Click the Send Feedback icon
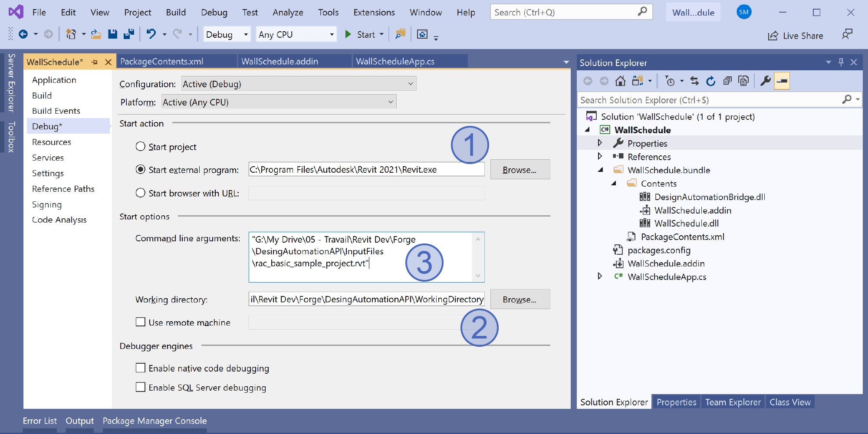The image size is (868, 434). click(x=847, y=34)
